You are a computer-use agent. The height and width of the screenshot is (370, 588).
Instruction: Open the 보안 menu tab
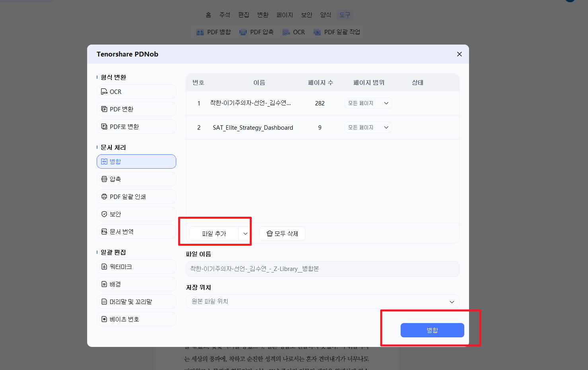click(x=307, y=15)
